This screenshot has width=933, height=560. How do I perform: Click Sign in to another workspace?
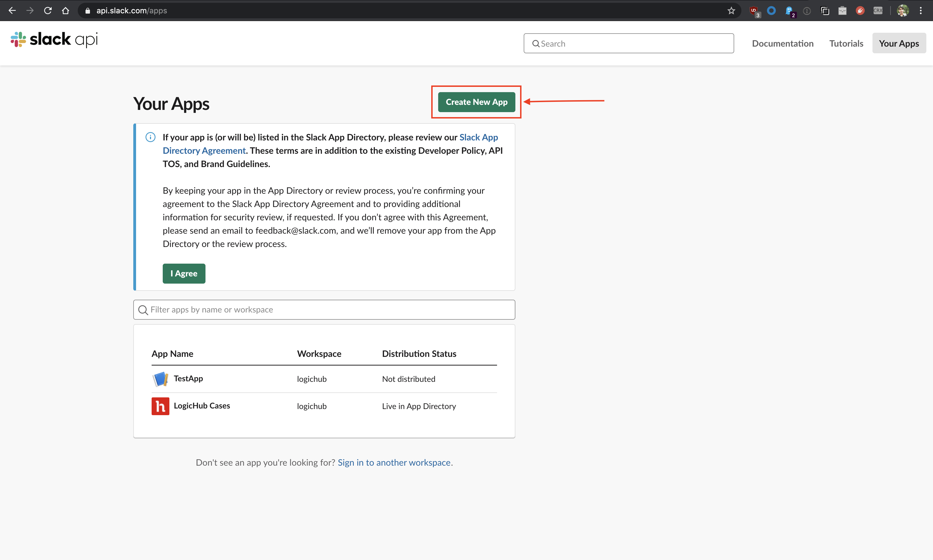click(x=394, y=462)
